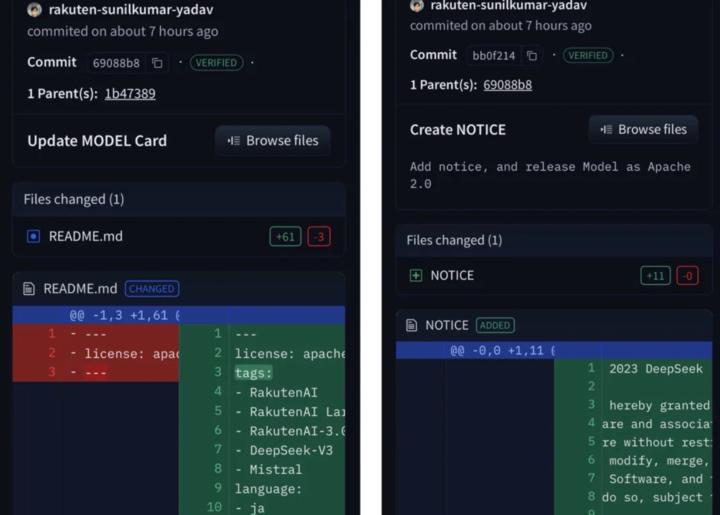Click the right VERIFIED badge

click(x=588, y=56)
